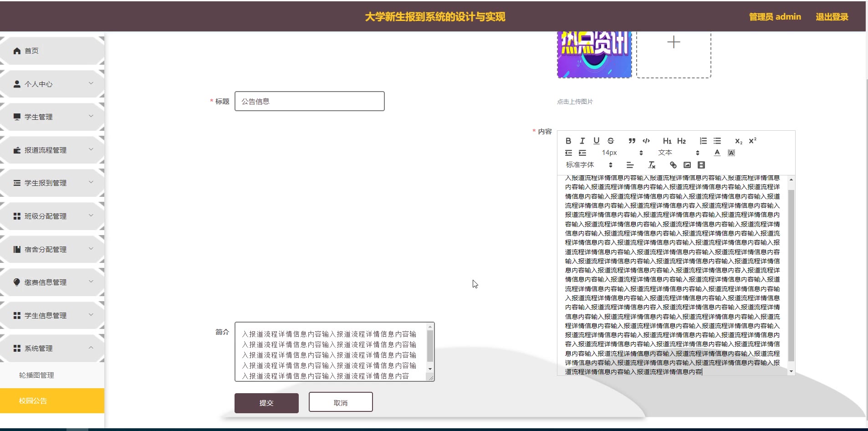Open the text background color picker
Screen dimensions: 868x431
731,153
